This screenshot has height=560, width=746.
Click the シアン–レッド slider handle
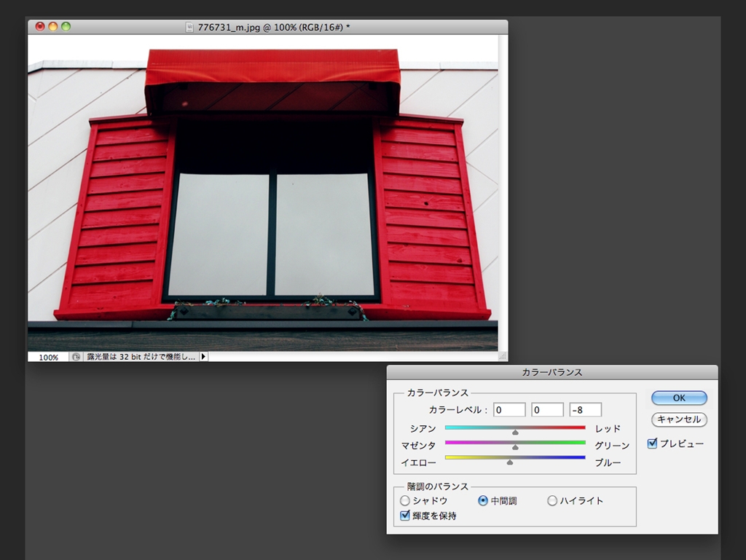click(515, 432)
